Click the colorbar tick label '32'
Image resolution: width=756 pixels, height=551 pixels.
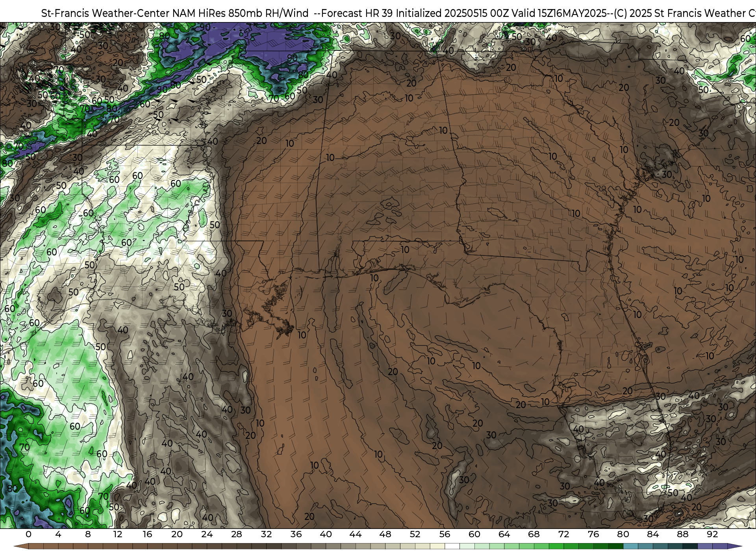266,534
